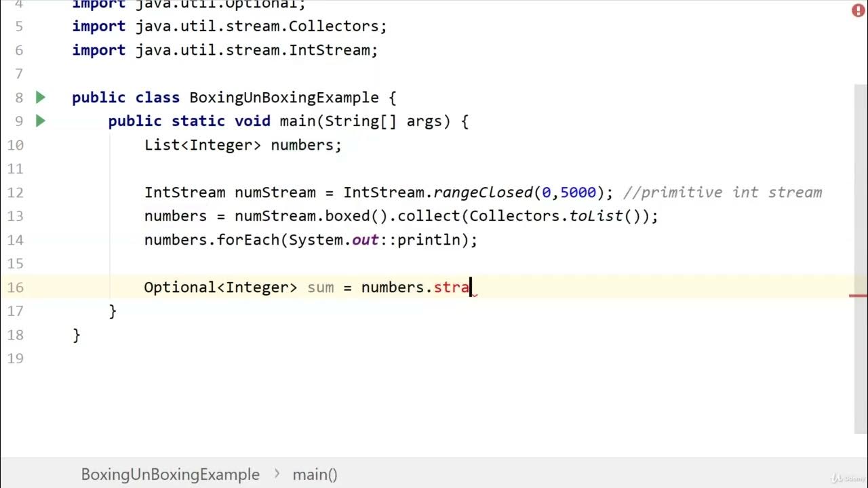Select BoxingUnBoxingExample in the breadcrumb bar
The height and width of the screenshot is (488, 868).
click(x=170, y=474)
